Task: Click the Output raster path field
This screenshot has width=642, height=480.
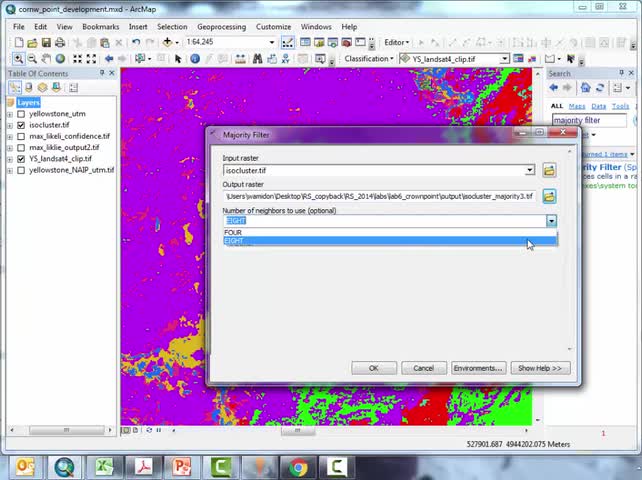Action: click(380, 197)
